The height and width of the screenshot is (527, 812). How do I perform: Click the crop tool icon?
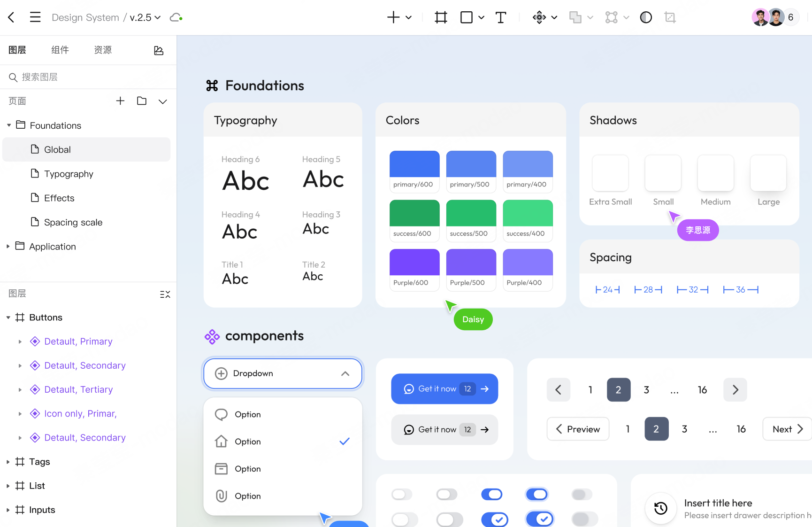(670, 17)
